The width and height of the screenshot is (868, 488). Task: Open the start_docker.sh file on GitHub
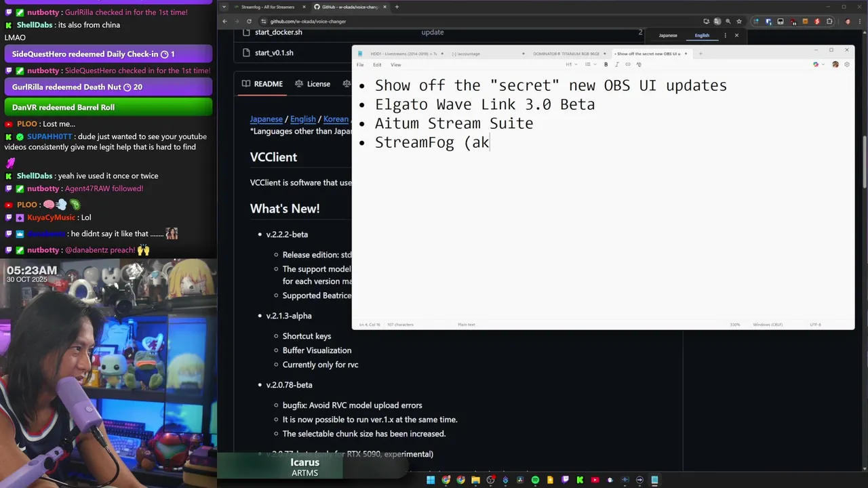tap(279, 32)
